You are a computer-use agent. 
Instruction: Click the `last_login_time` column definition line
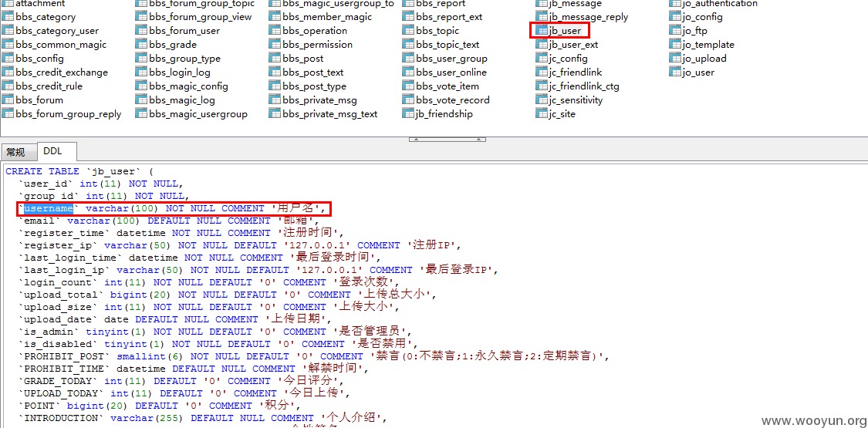pyautogui.click(x=201, y=258)
